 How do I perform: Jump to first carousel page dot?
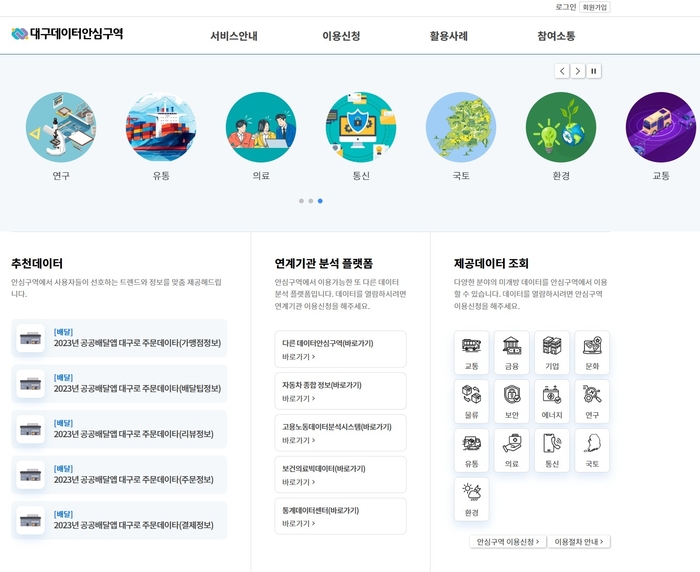301,201
